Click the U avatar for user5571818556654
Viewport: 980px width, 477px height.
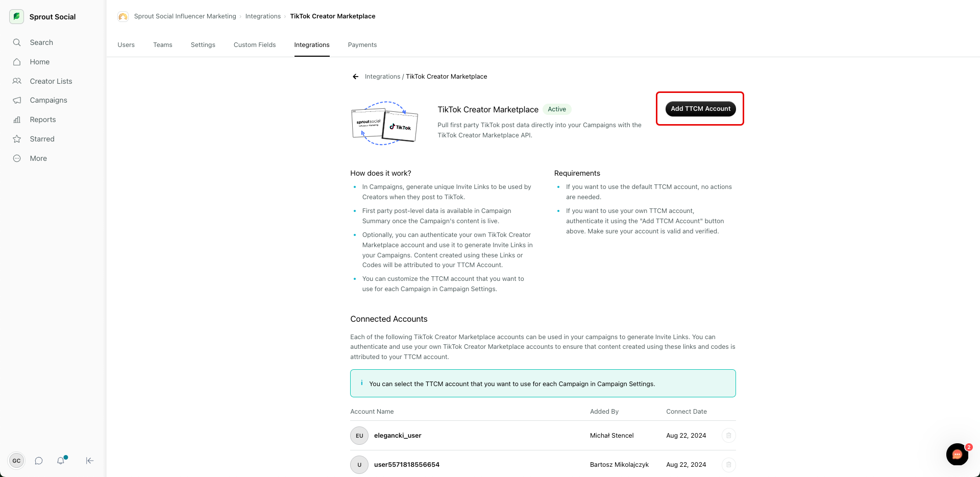pyautogui.click(x=359, y=465)
